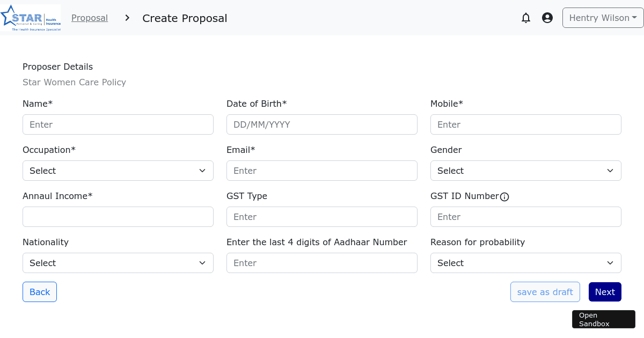Image resolution: width=644 pixels, height=338 pixels.
Task: Focus the Name input field
Action: pos(118,124)
